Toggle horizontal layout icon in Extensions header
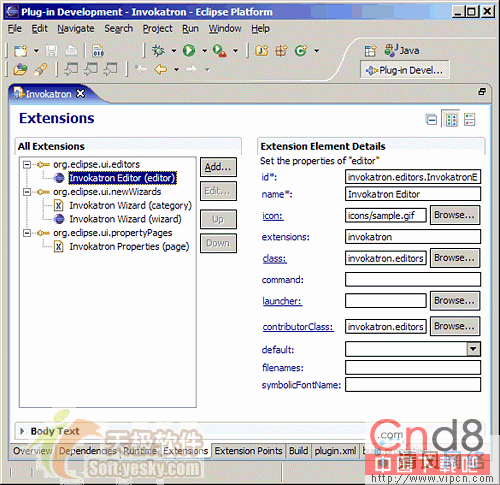 pyautogui.click(x=452, y=119)
